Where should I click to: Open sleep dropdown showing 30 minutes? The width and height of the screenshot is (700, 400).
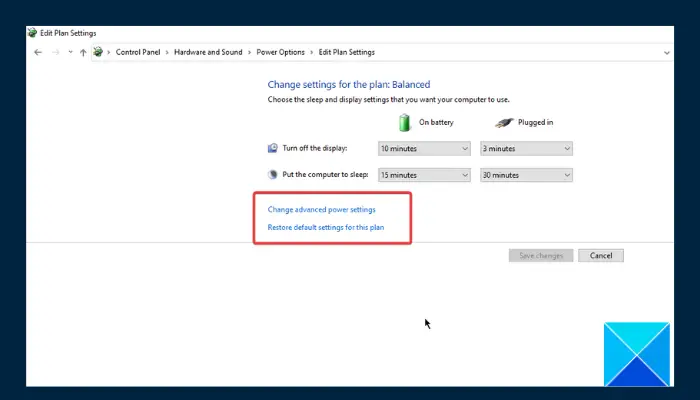[526, 175]
